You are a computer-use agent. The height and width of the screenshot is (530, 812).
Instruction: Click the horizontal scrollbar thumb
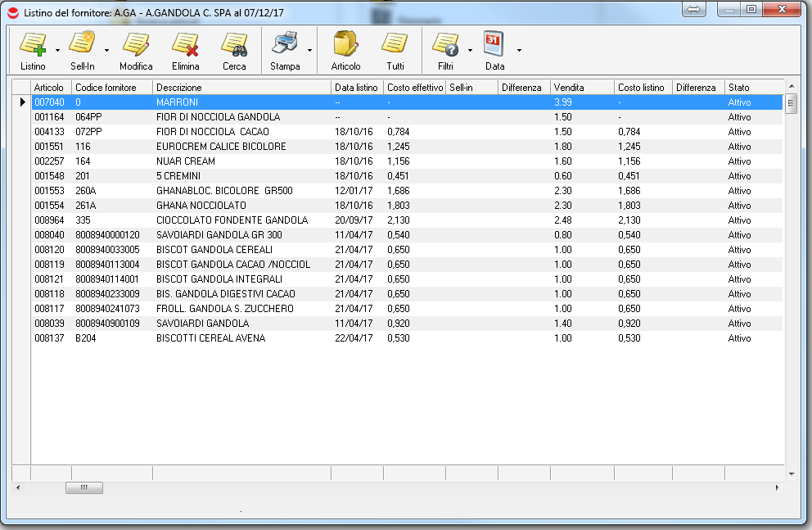83,487
